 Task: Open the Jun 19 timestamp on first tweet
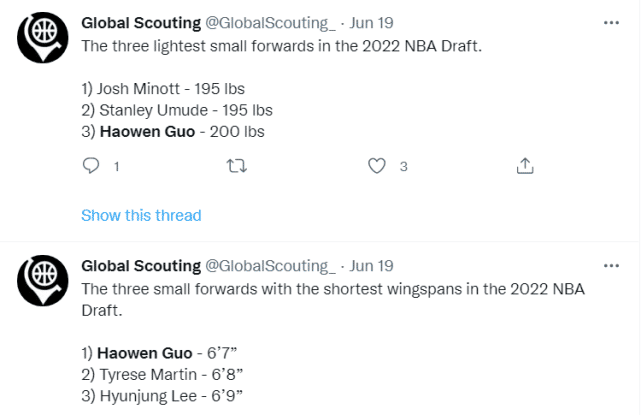(x=371, y=22)
